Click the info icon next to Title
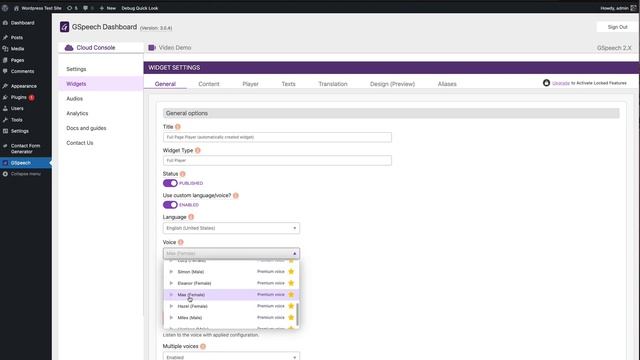Screen dimensions: 640x360 coord(178,127)
